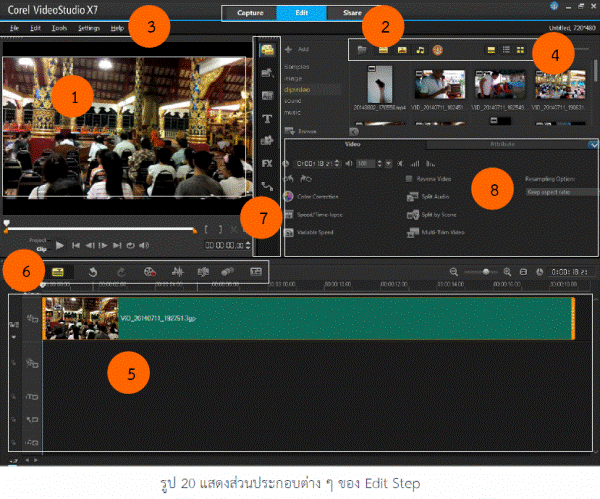Open the Settings menu
This screenshot has width=600, height=499.
[89, 28]
